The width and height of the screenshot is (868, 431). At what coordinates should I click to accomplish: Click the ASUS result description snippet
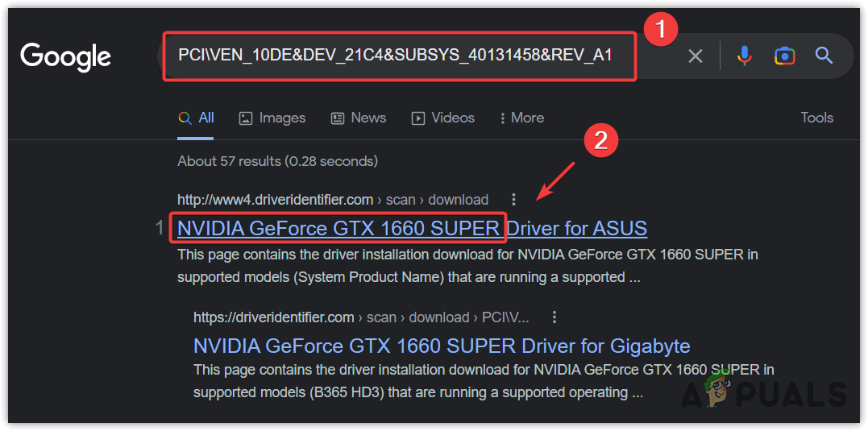pos(467,266)
